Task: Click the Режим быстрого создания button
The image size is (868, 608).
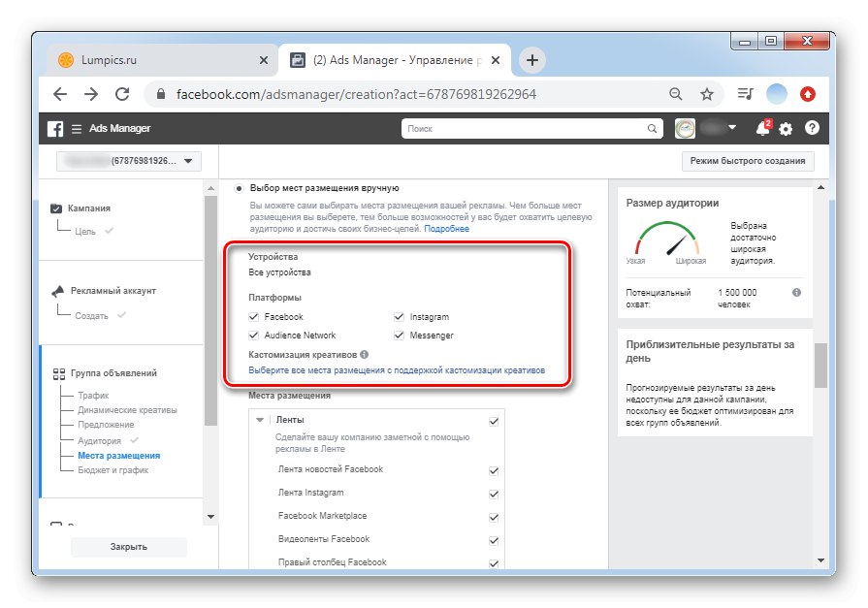Action: tap(748, 161)
